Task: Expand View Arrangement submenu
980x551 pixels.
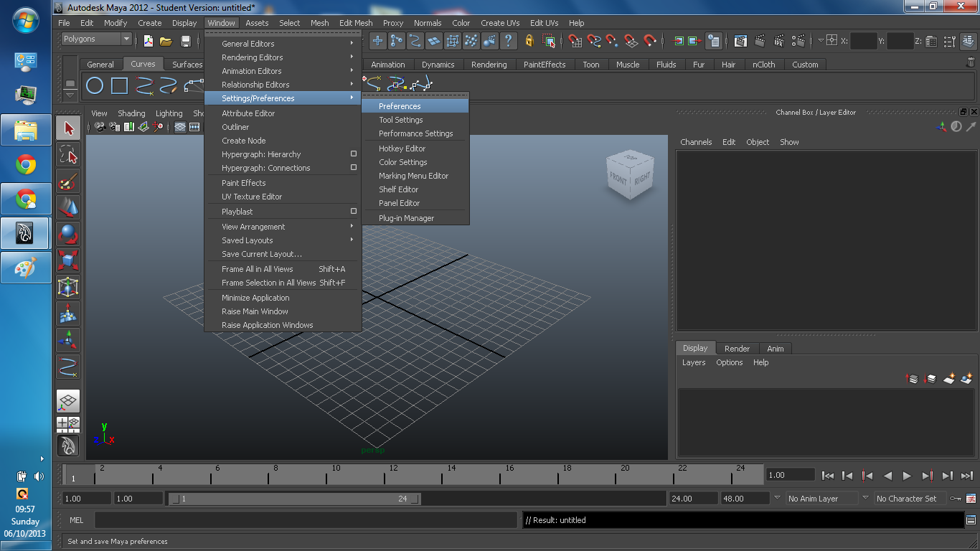Action: (x=283, y=227)
